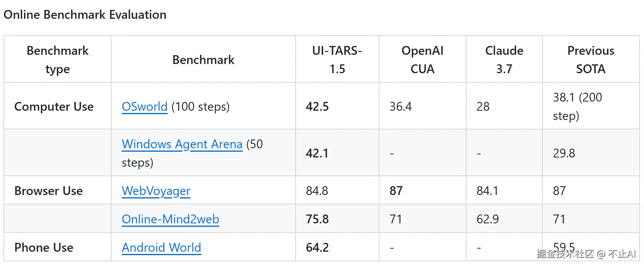Open the Online-Mind2web link
Viewport: 644px width, 267px height.
pyautogui.click(x=170, y=219)
